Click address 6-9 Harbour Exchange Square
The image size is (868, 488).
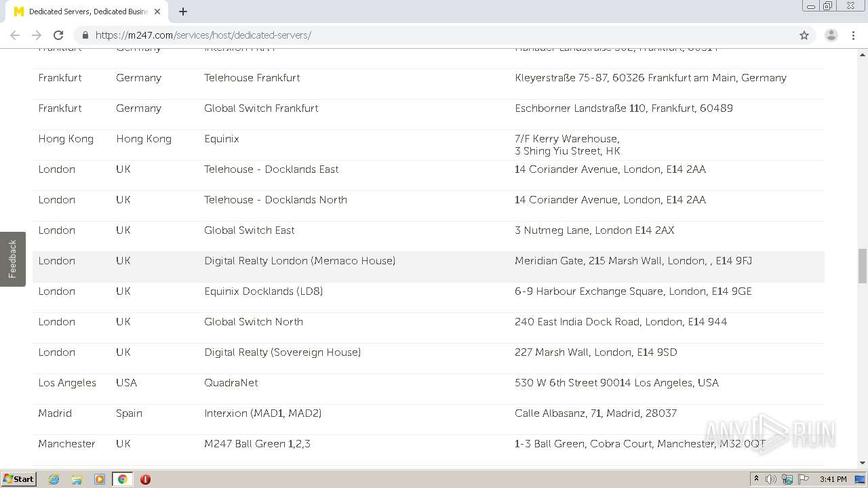(x=633, y=291)
